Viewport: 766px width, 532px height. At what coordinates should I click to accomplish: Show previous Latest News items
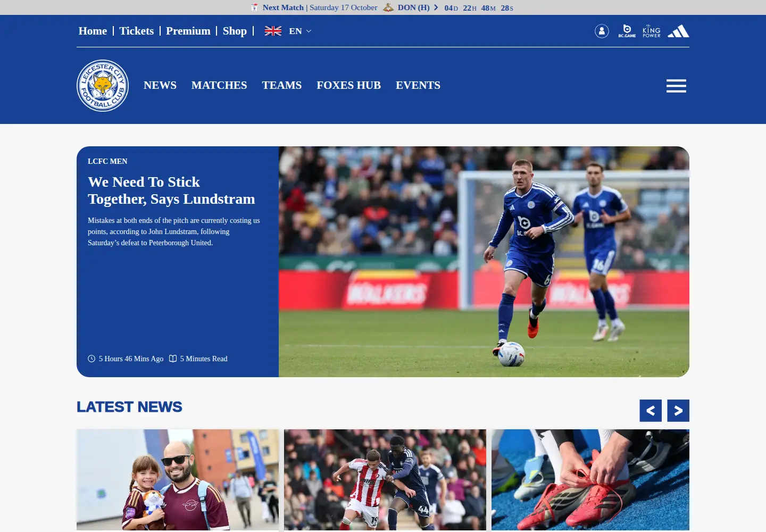click(x=651, y=411)
